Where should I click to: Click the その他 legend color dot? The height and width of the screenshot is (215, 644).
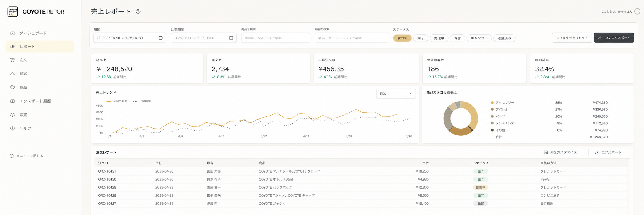point(492,130)
